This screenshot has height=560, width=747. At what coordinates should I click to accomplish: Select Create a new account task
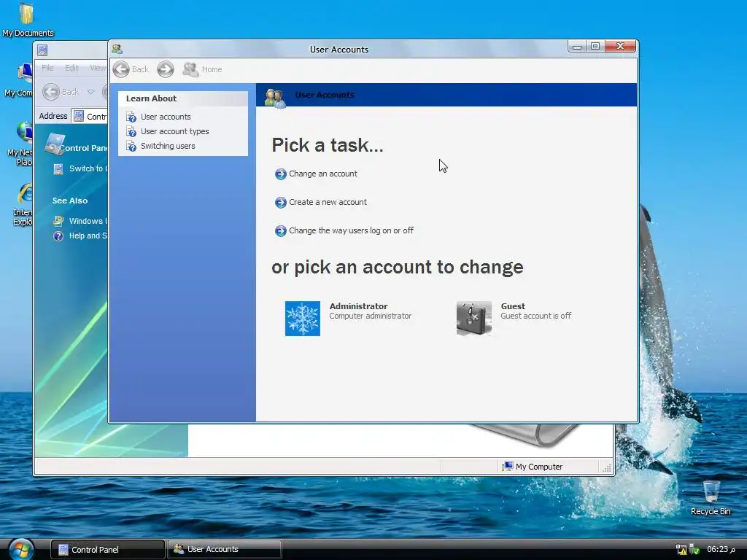[328, 203]
